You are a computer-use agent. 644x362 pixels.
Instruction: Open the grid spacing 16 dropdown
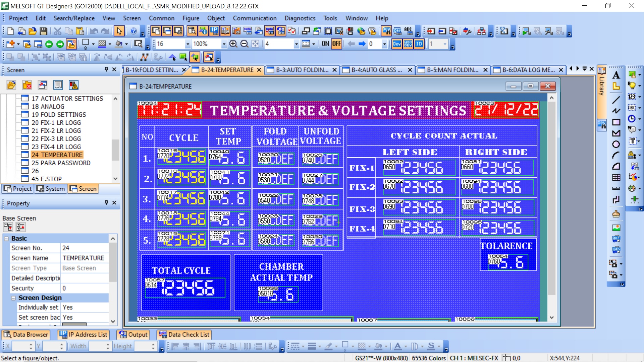(187, 44)
